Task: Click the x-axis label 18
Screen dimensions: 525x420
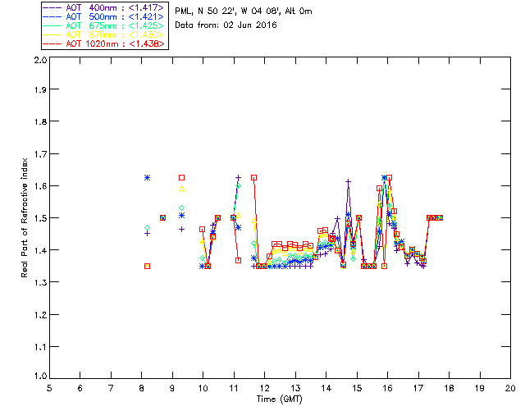Action: coord(449,388)
